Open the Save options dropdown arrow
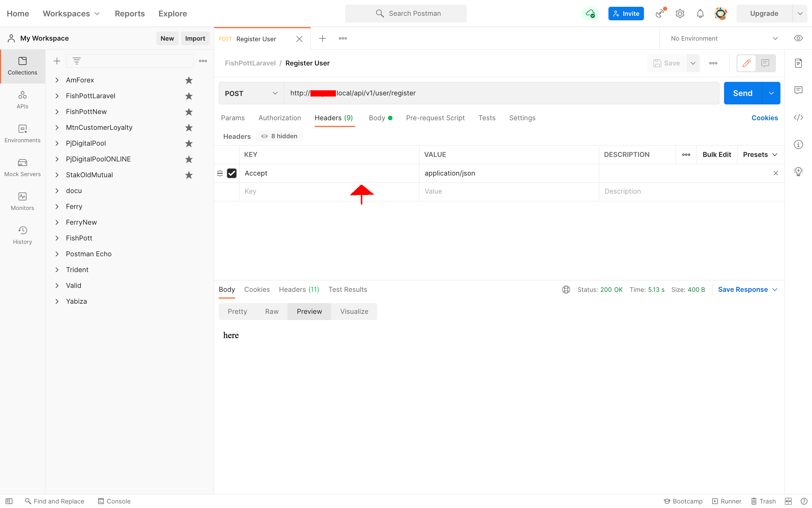This screenshot has height=508, width=812. coord(693,63)
